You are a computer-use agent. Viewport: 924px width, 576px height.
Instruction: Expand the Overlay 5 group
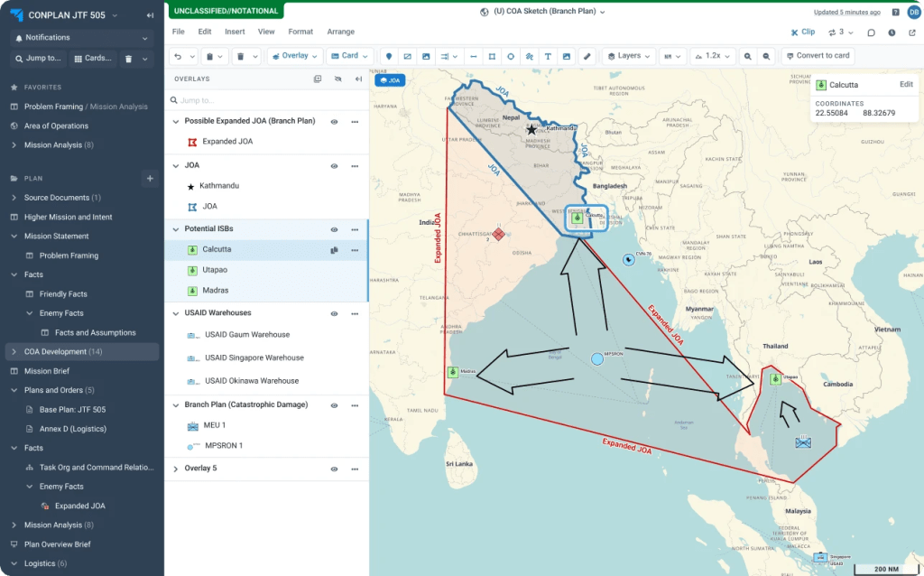[176, 469]
